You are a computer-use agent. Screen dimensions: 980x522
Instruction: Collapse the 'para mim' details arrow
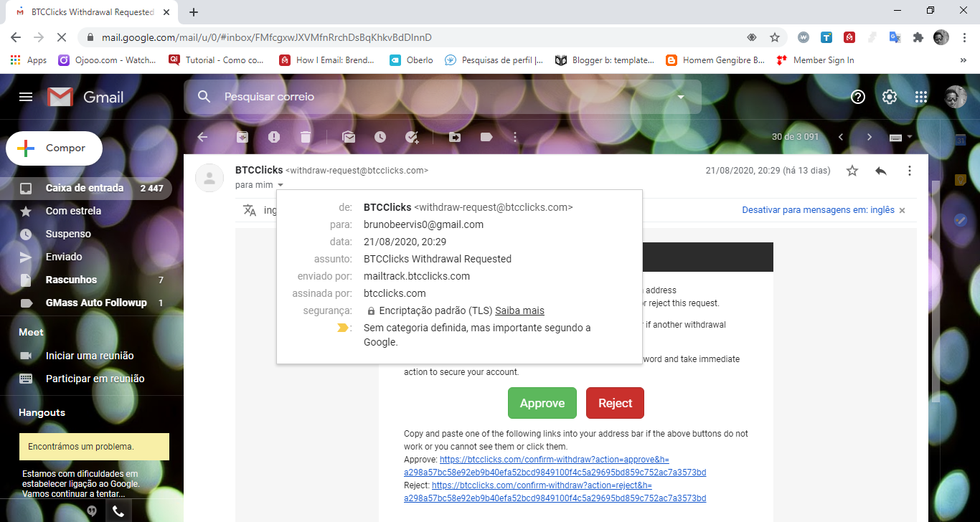tap(281, 185)
